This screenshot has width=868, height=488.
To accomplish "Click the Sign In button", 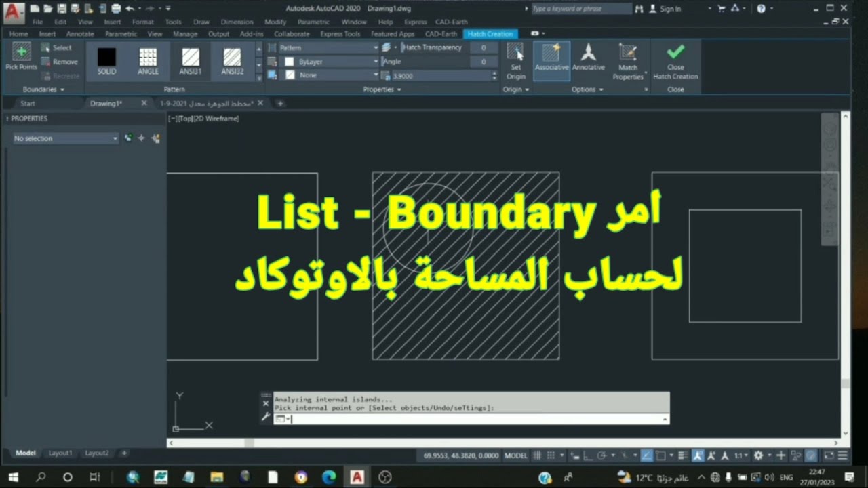I will click(665, 9).
